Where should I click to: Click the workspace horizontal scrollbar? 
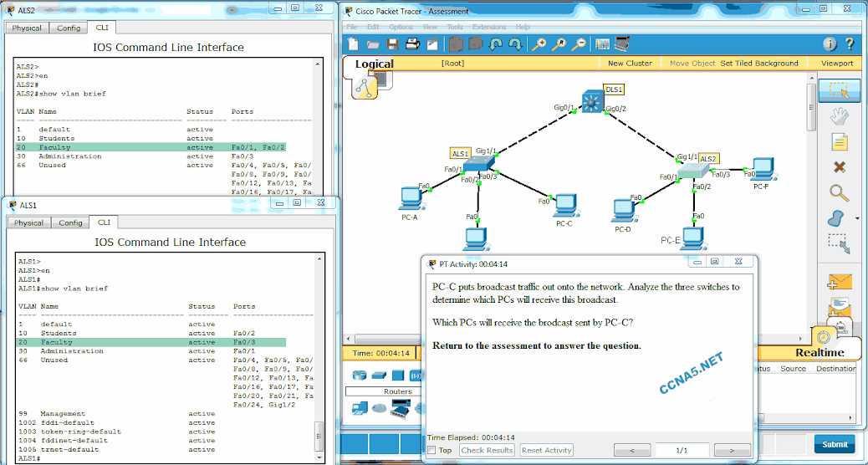click(x=575, y=338)
